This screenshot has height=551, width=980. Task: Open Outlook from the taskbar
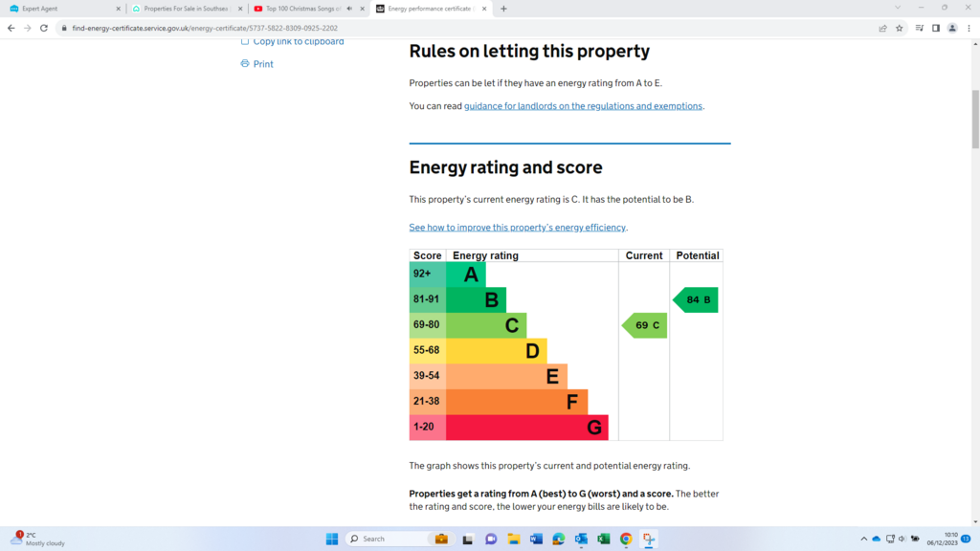coord(581,539)
